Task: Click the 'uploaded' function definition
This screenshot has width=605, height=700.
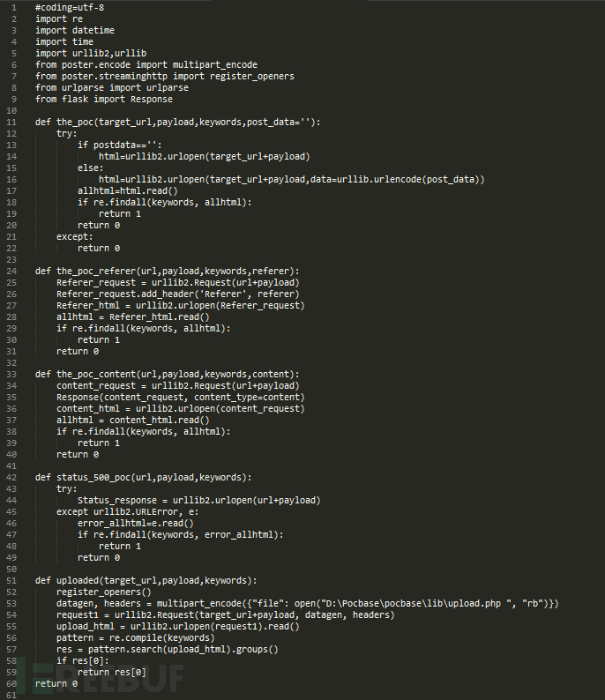Action: (78, 581)
